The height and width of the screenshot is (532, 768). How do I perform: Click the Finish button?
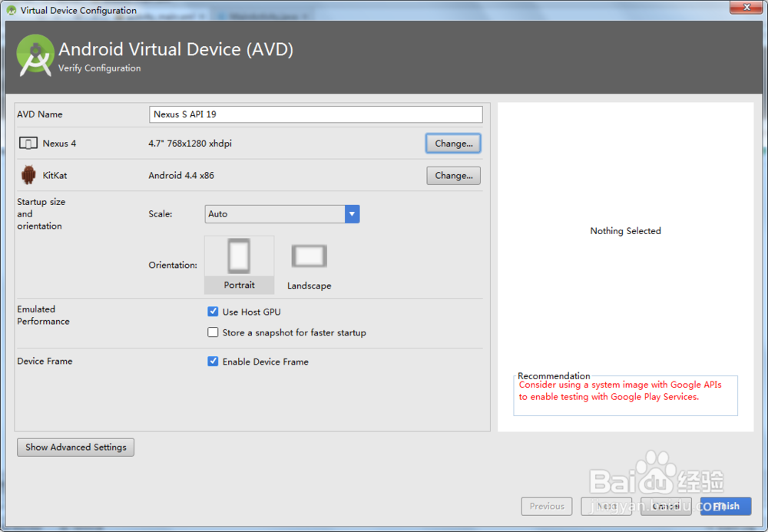pos(725,506)
